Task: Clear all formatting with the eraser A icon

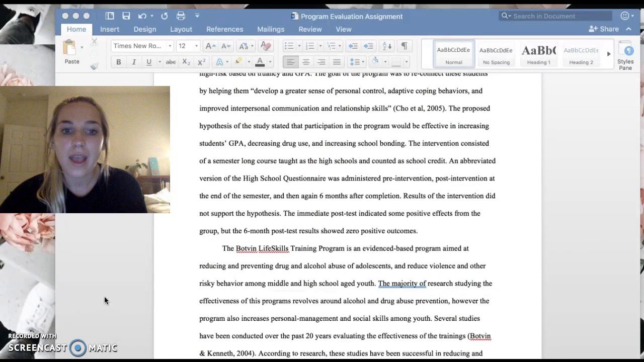Action: click(x=265, y=46)
